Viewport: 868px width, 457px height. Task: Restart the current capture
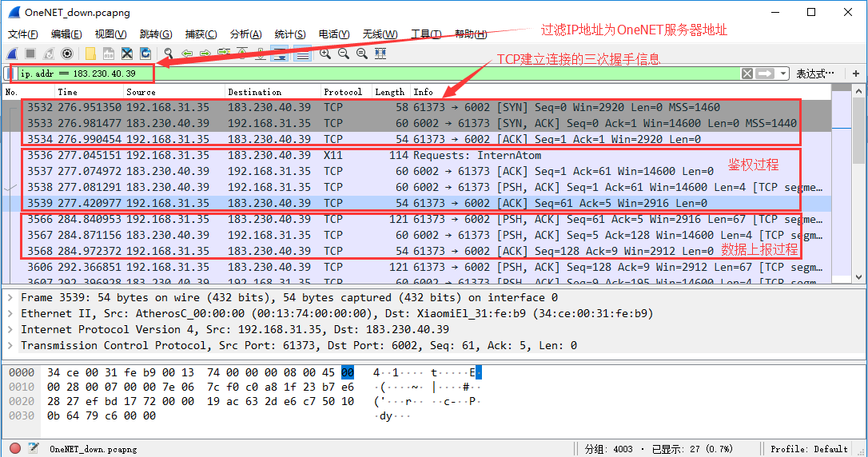(x=49, y=54)
